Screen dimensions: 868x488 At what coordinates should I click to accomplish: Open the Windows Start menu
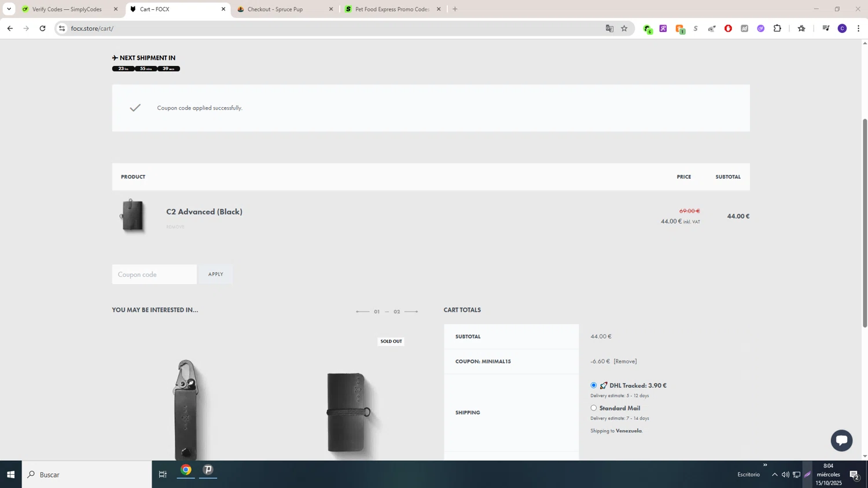pyautogui.click(x=10, y=475)
